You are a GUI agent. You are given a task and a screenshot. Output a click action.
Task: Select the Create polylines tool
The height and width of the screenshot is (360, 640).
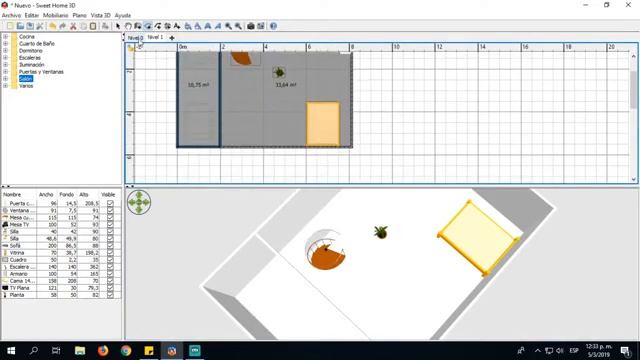pyautogui.click(x=158, y=26)
